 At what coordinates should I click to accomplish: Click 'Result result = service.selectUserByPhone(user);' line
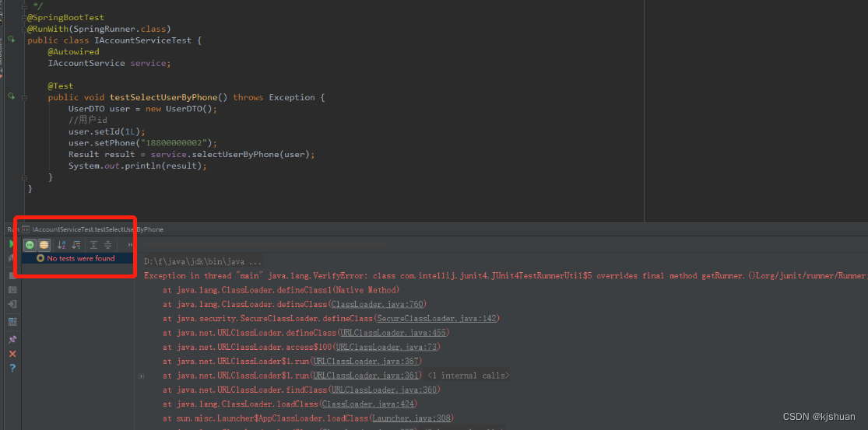pos(192,154)
